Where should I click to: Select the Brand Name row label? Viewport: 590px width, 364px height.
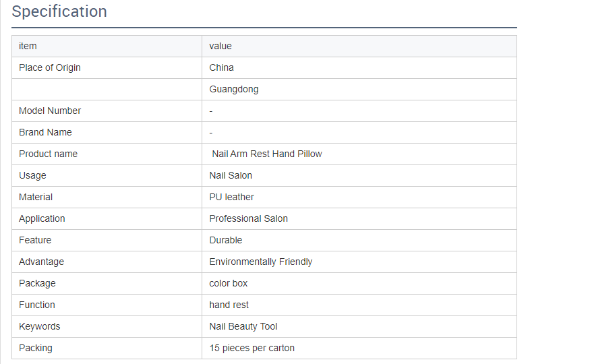coord(45,132)
